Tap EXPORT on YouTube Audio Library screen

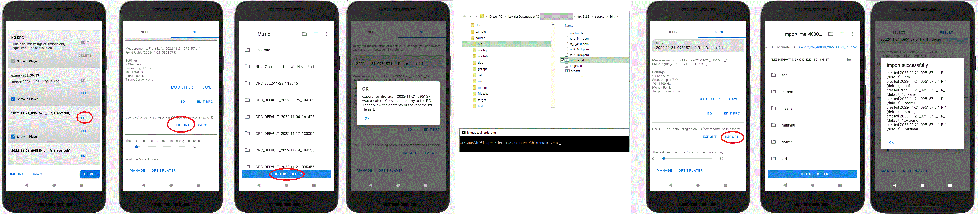[x=183, y=126]
